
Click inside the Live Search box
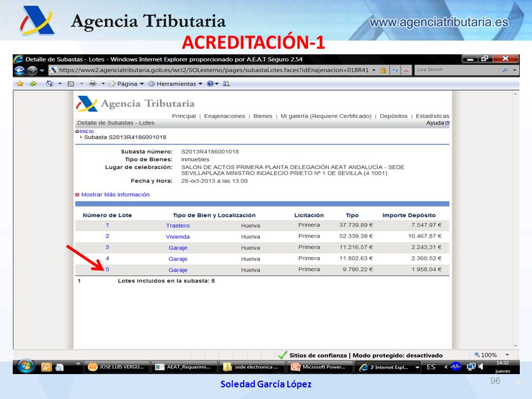(456, 70)
